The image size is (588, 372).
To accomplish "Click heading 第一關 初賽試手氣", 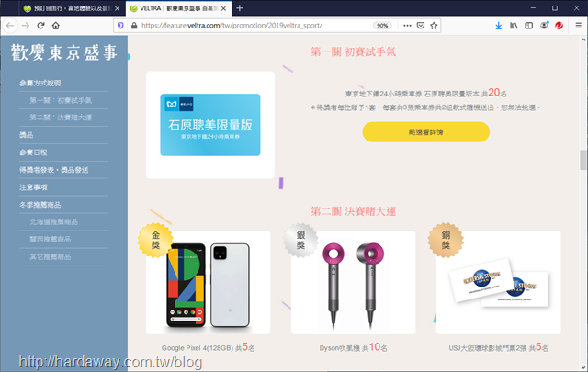I will [353, 51].
